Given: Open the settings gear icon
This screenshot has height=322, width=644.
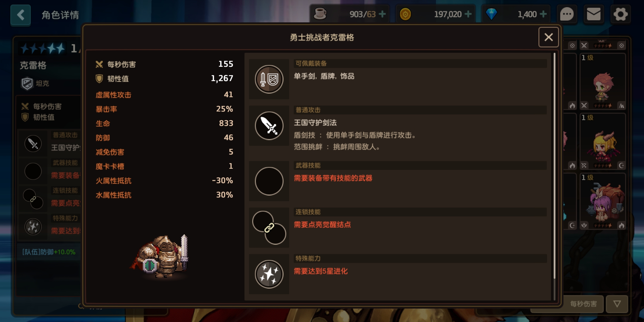Looking at the screenshot, I should pos(620,14).
